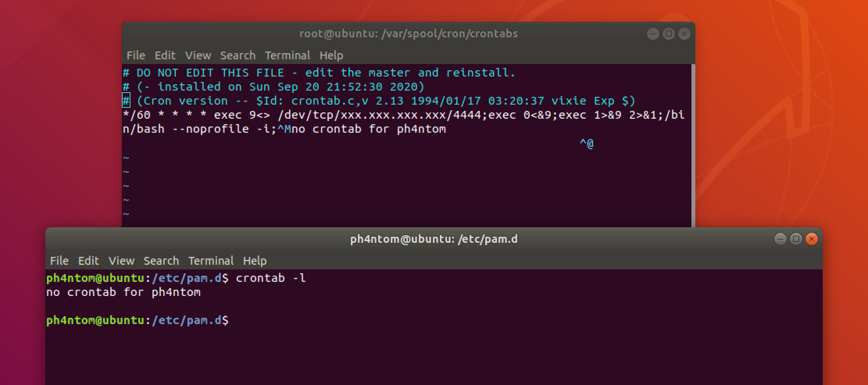The width and height of the screenshot is (868, 385).
Task: Open Terminal menu in ph4ntom terminal
Action: click(x=211, y=261)
